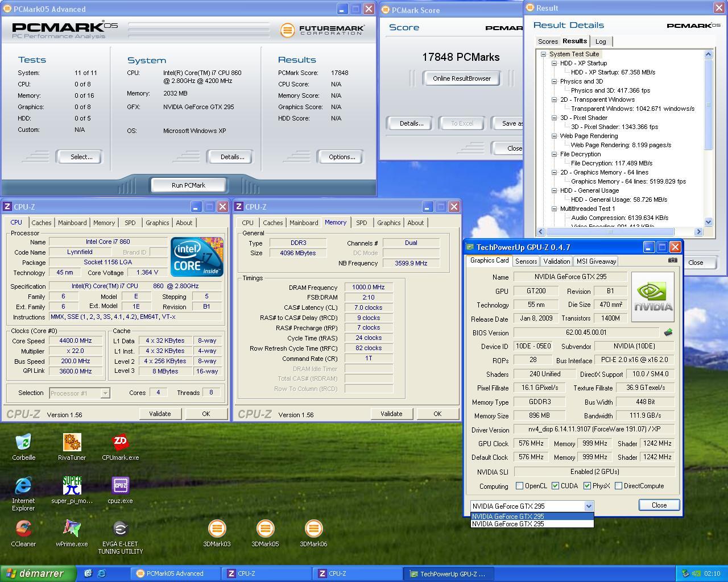
Task: Click the Close button in GPU-Z
Action: [659, 505]
